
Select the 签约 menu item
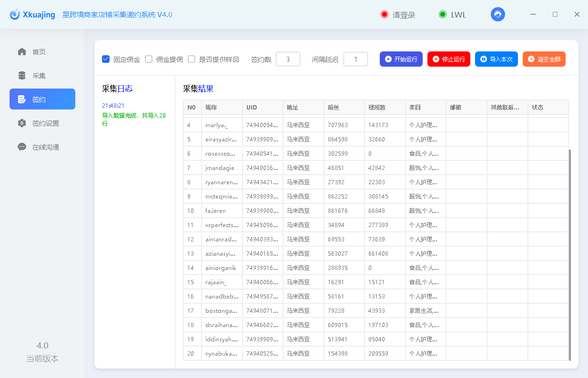click(42, 99)
